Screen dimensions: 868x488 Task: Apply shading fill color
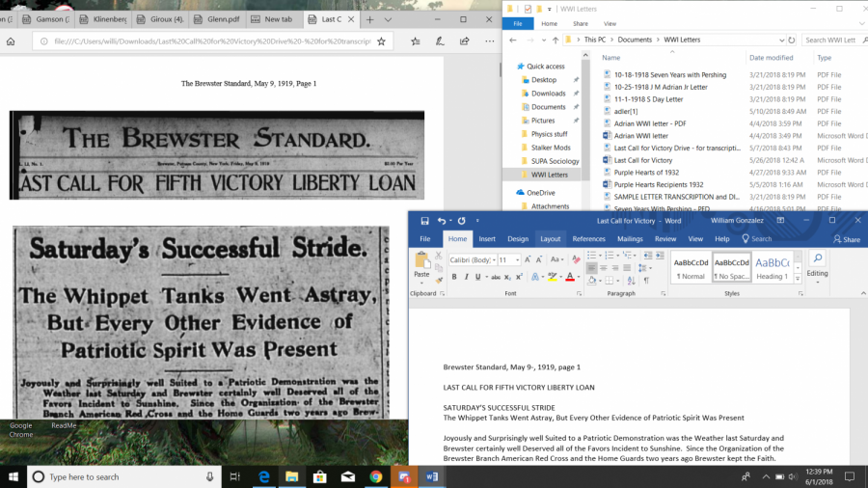[x=592, y=281]
